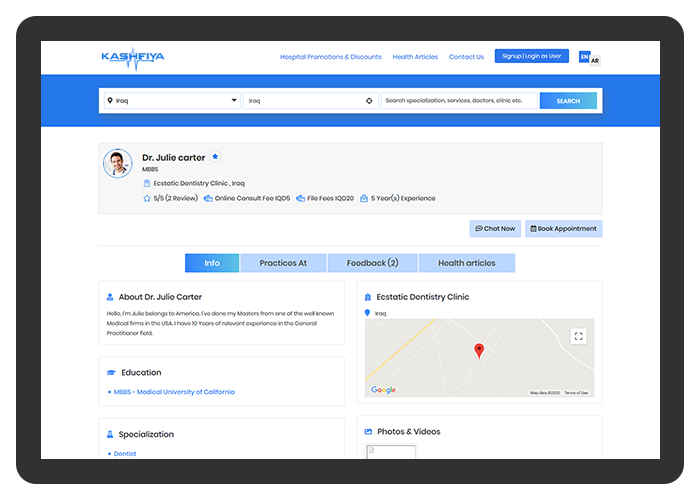The width and height of the screenshot is (700, 500).
Task: Open Hospital Promotions & Discounts link
Action: click(330, 57)
